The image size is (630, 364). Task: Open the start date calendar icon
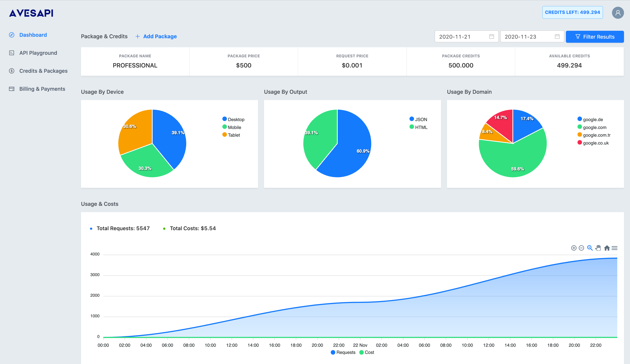click(491, 37)
